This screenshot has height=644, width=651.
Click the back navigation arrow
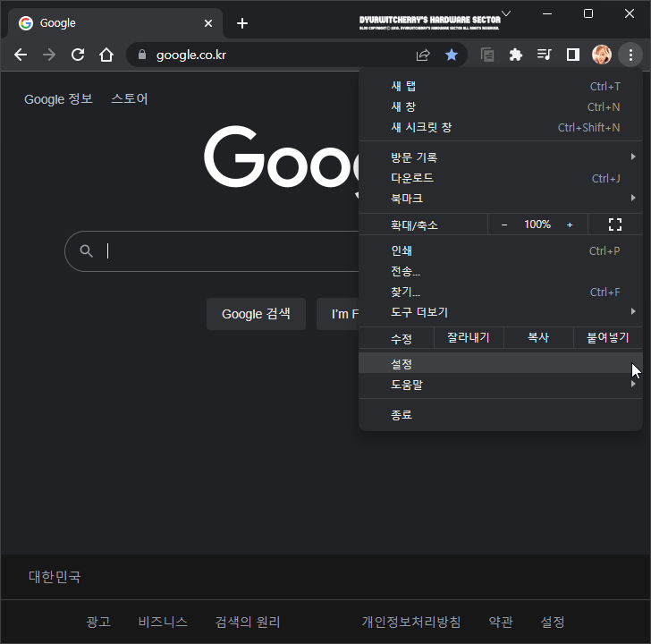[21, 55]
